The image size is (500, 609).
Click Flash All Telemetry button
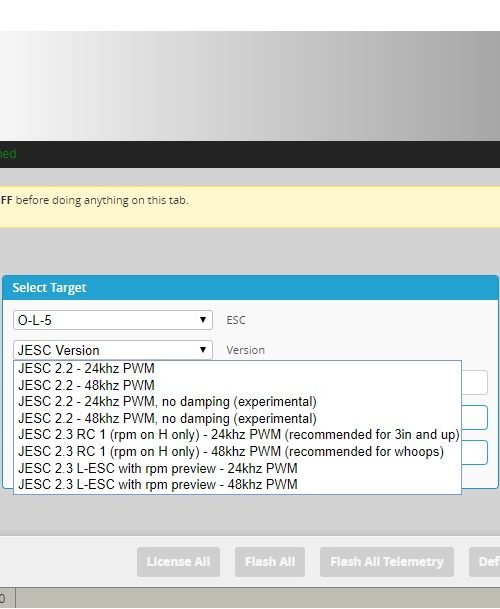click(x=387, y=562)
